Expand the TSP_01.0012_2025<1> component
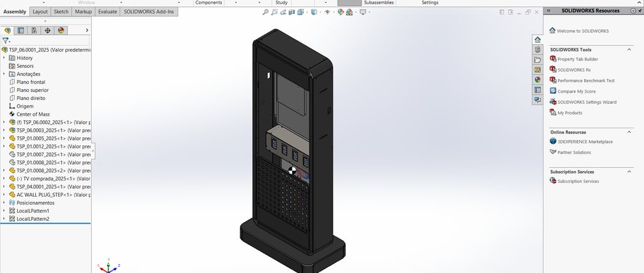 4,146
